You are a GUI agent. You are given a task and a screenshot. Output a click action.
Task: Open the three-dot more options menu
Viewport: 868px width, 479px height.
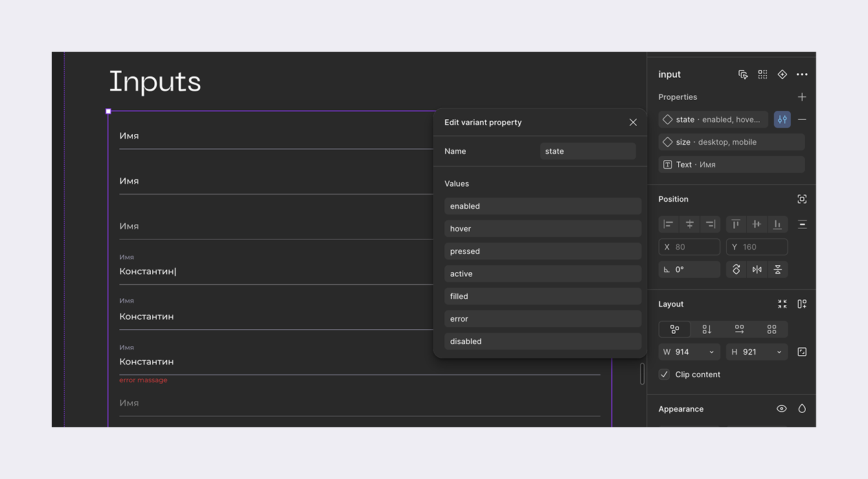(x=802, y=75)
